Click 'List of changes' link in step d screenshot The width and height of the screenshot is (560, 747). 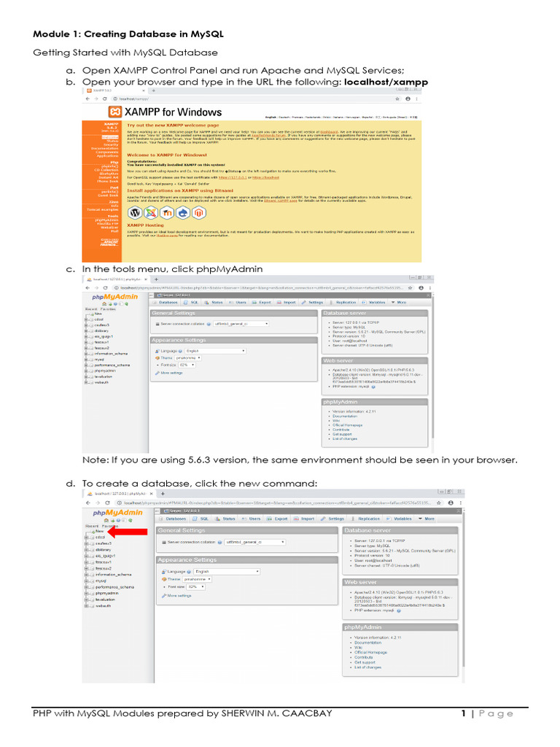click(x=368, y=667)
